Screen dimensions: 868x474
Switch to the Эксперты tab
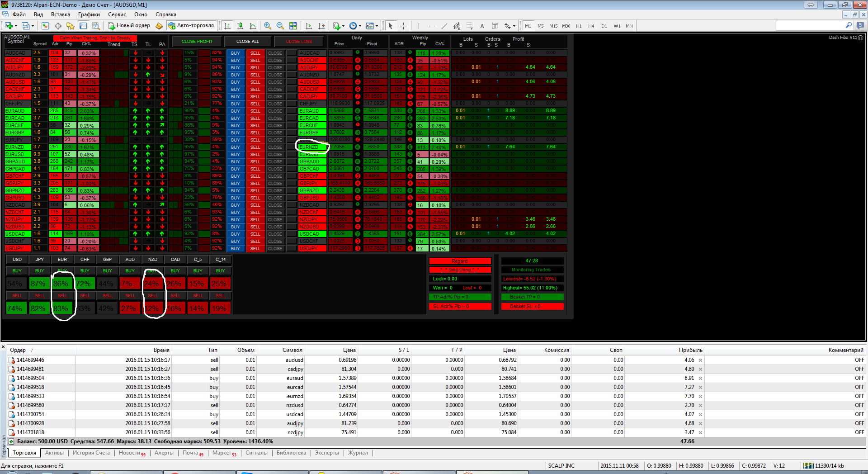pyautogui.click(x=327, y=453)
